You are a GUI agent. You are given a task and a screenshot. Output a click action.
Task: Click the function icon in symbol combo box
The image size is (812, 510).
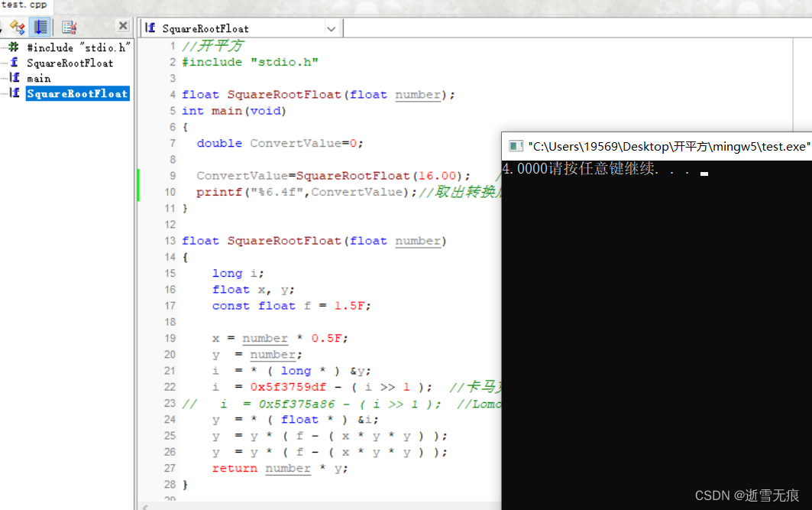pos(150,28)
